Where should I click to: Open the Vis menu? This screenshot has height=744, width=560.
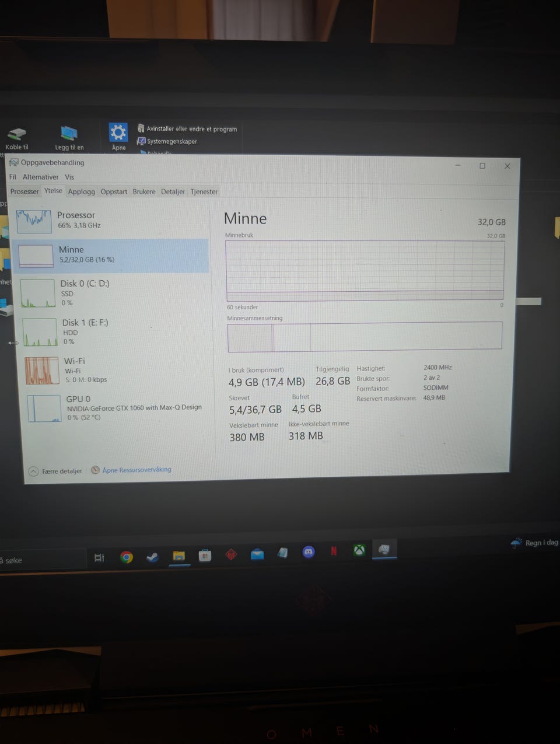[69, 177]
